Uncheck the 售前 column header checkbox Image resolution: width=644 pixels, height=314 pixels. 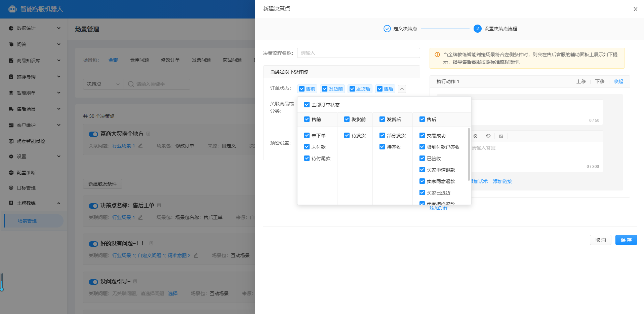pyautogui.click(x=307, y=119)
